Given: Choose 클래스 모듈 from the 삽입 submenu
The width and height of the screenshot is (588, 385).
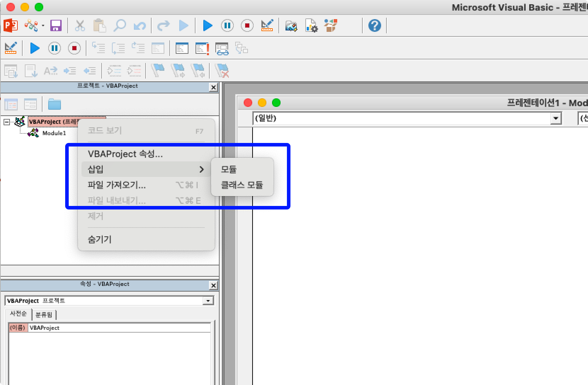Looking at the screenshot, I should pyautogui.click(x=242, y=185).
